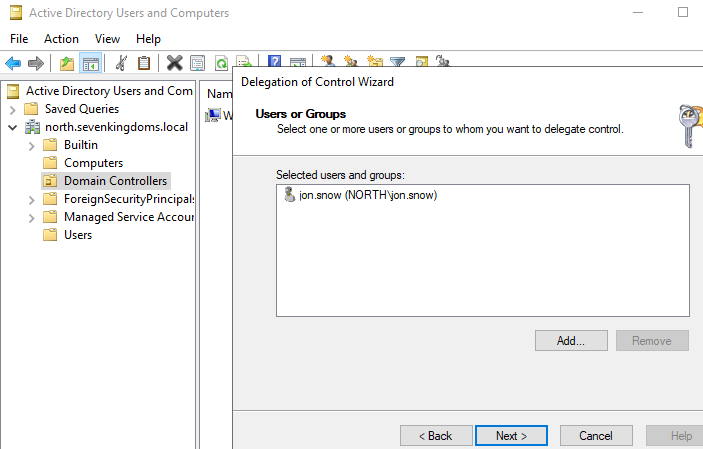Click the Delete X icon
The height and width of the screenshot is (449, 703).
(174, 63)
